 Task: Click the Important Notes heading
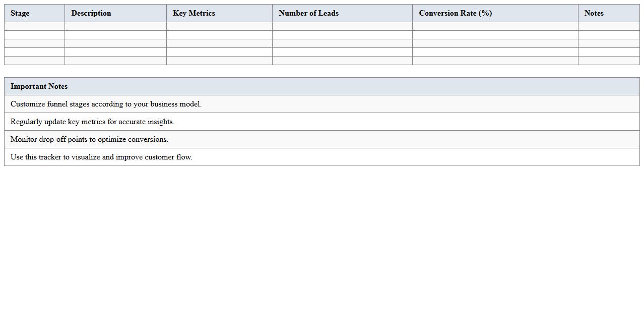coord(39,86)
